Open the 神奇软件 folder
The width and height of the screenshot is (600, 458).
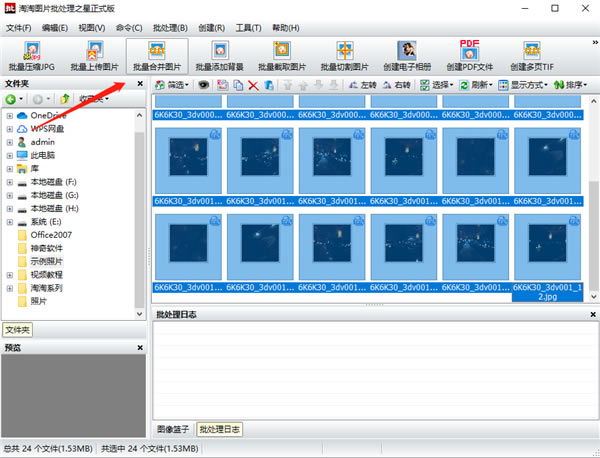pos(47,248)
